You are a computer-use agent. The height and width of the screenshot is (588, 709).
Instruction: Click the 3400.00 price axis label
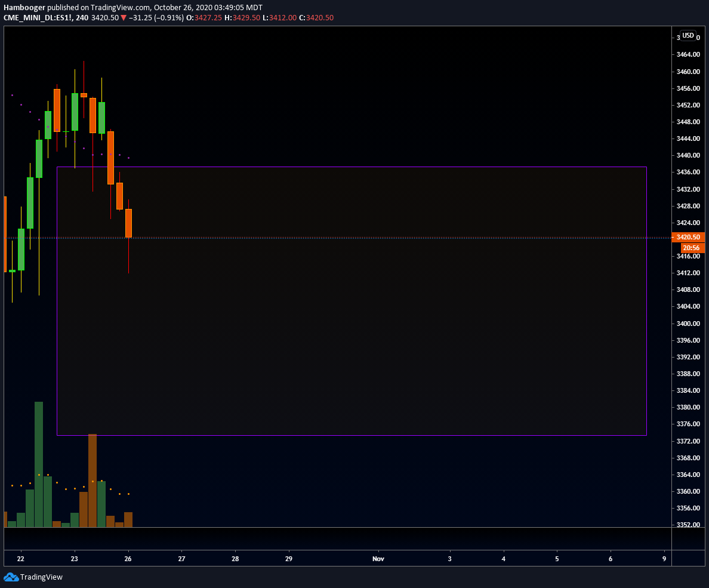[688, 324]
